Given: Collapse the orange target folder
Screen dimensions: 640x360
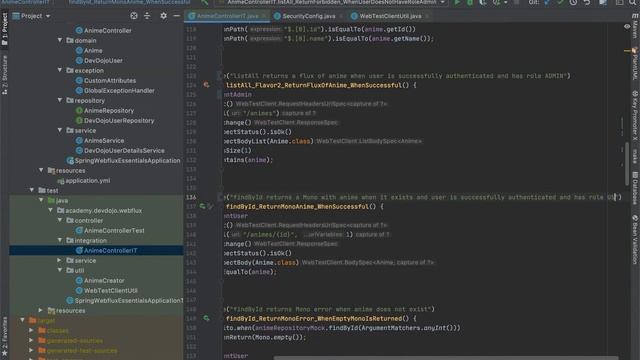Looking at the screenshot, I should 22,320.
